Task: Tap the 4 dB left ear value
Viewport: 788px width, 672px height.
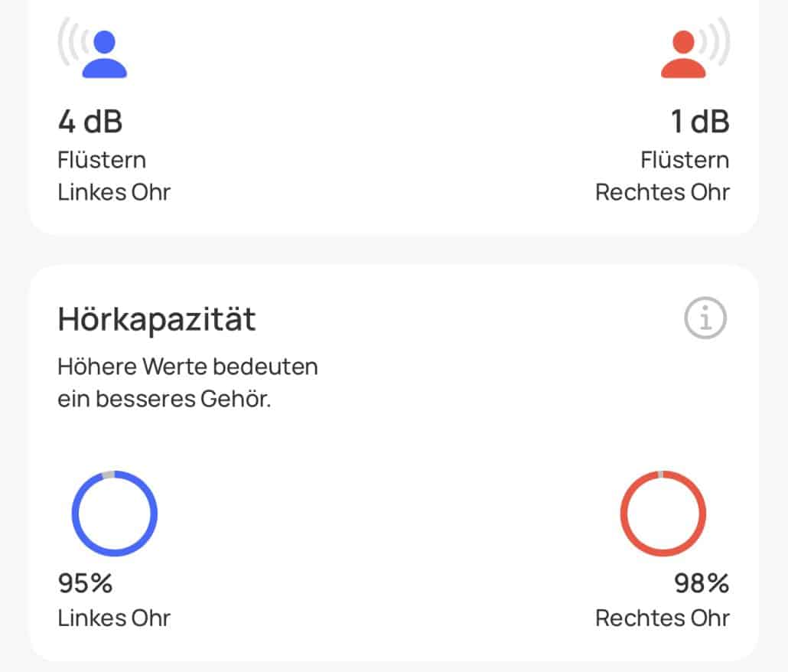Action: pos(90,121)
